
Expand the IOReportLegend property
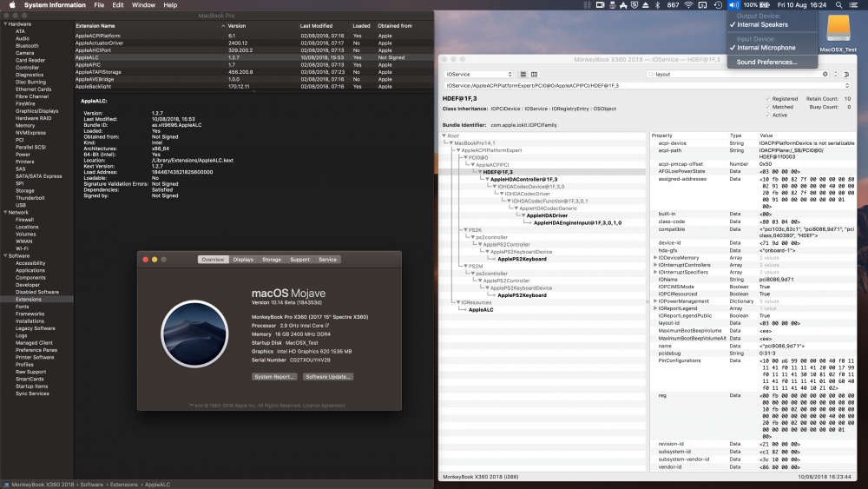(x=655, y=308)
